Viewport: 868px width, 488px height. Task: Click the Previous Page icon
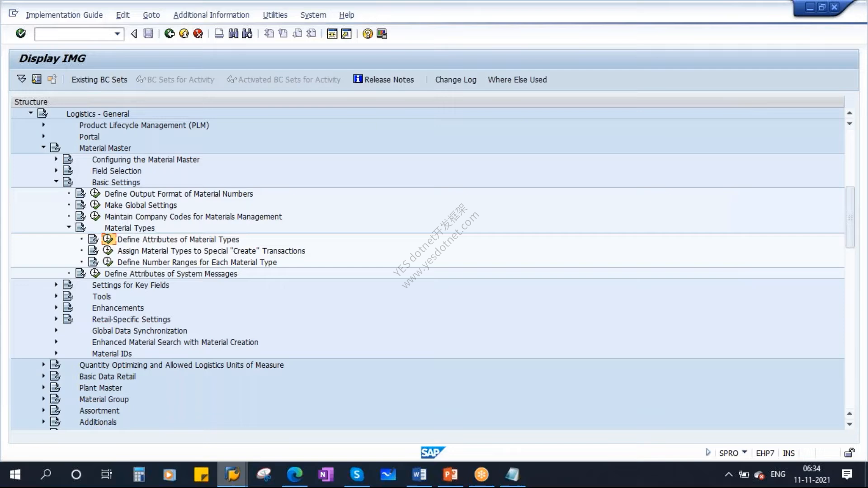[x=283, y=33]
